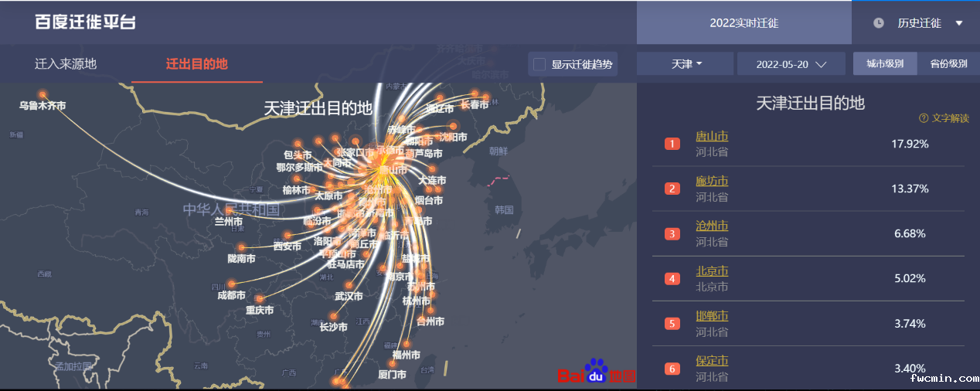Switch to 省份级别 view
Screen dimensions: 980x391
[x=948, y=64]
